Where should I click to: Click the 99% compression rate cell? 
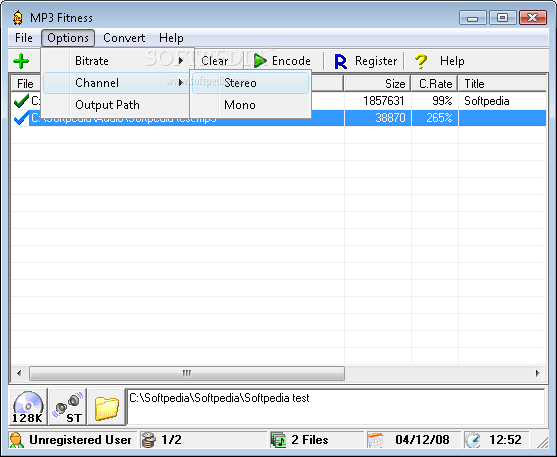pos(442,101)
